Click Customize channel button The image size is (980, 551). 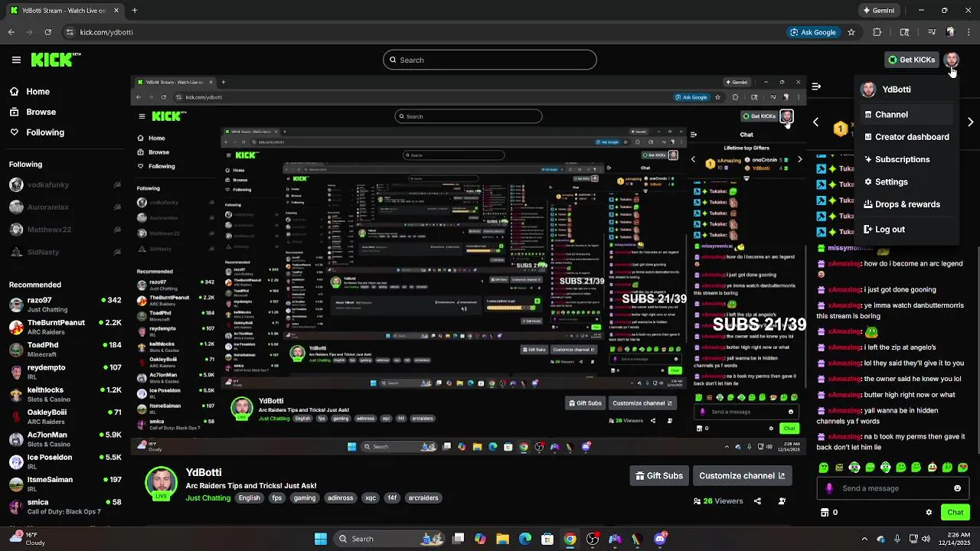742,476
